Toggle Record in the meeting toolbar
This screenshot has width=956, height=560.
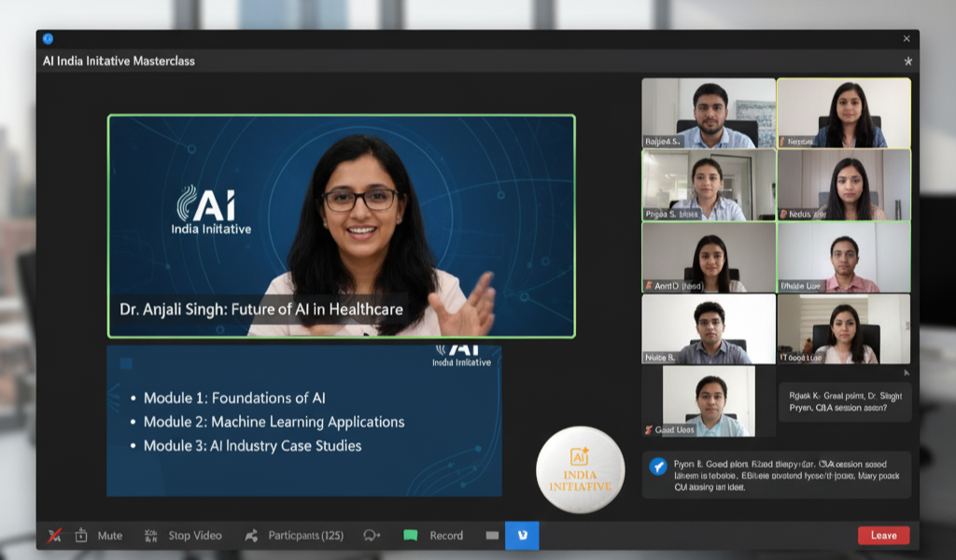click(446, 535)
